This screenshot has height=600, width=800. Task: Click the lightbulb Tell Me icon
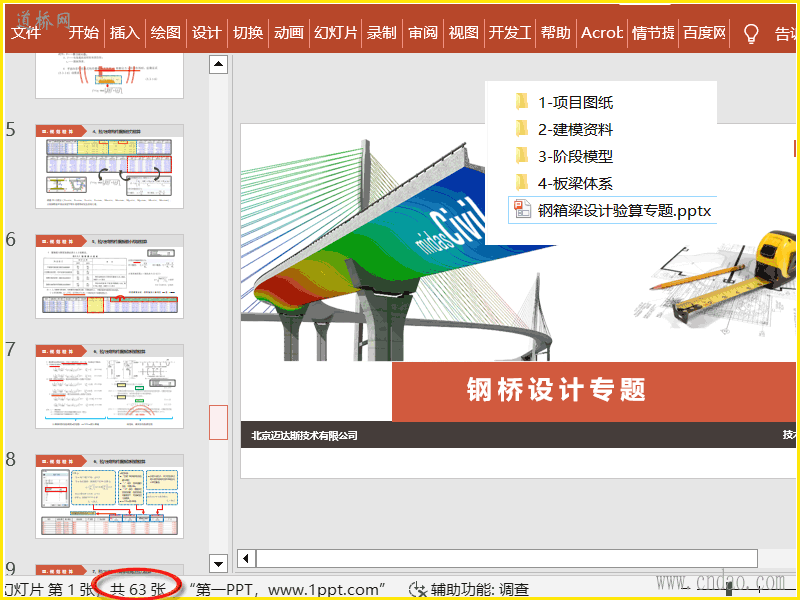[x=751, y=33]
